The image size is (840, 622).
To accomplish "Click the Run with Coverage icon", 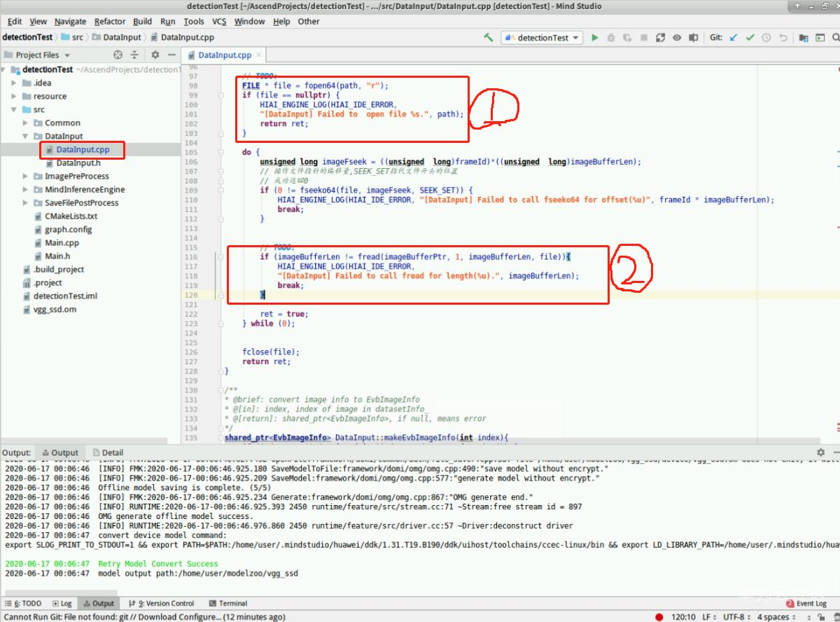I will pos(627,38).
